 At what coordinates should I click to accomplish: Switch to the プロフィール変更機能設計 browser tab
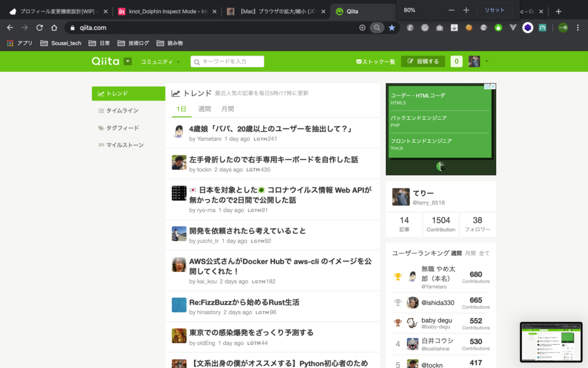tap(58, 11)
